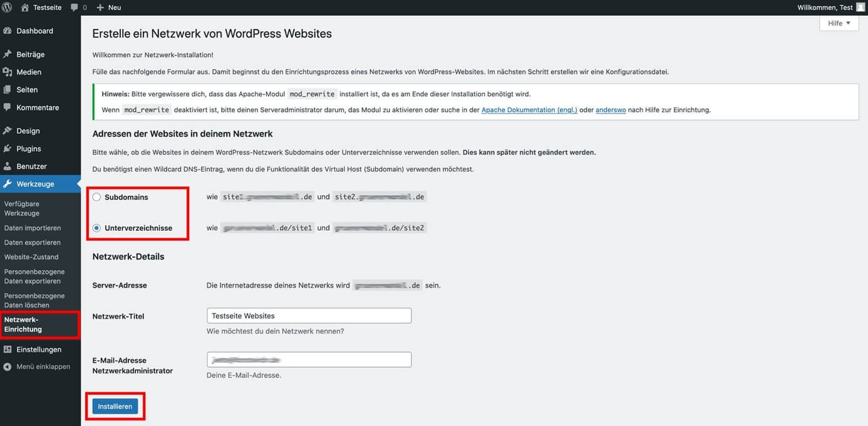The image size is (868, 426).
Task: Click Menü einklappen to collapse sidebar
Action: pyautogui.click(x=43, y=367)
